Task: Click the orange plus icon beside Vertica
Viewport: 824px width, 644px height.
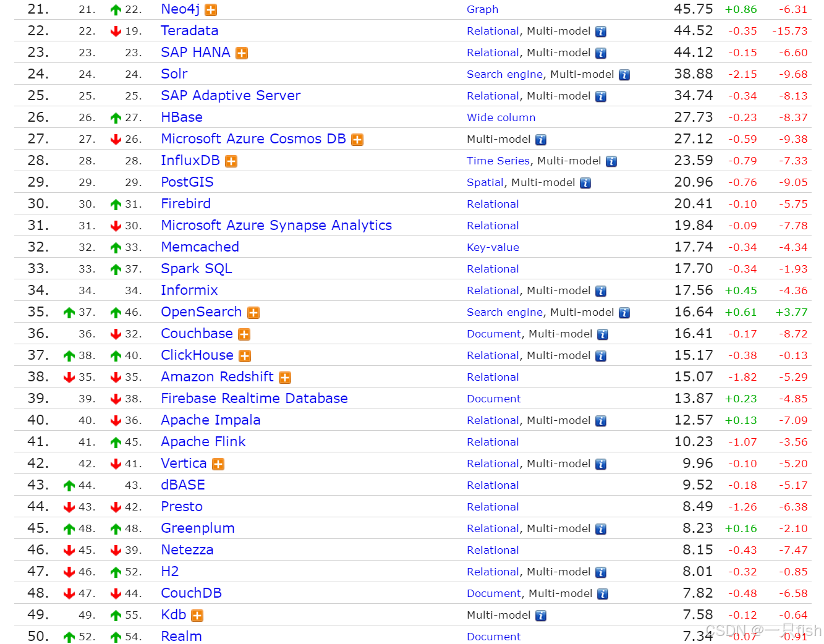Action: [x=218, y=464]
